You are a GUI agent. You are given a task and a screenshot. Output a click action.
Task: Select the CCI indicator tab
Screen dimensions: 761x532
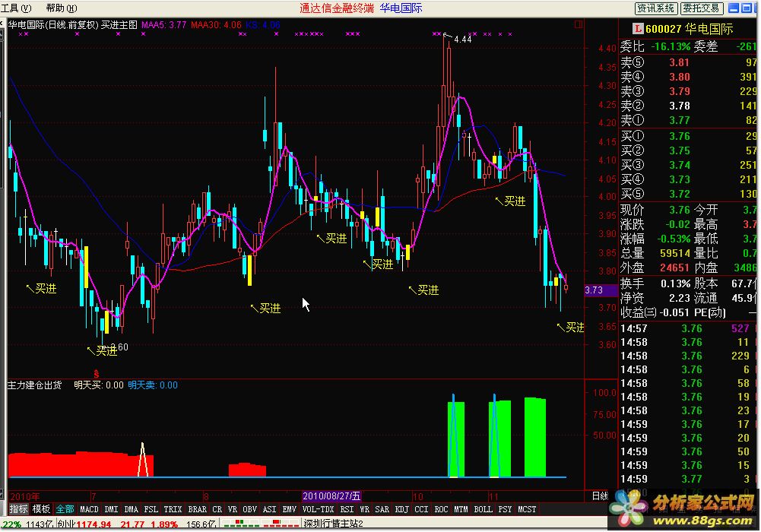(x=421, y=509)
